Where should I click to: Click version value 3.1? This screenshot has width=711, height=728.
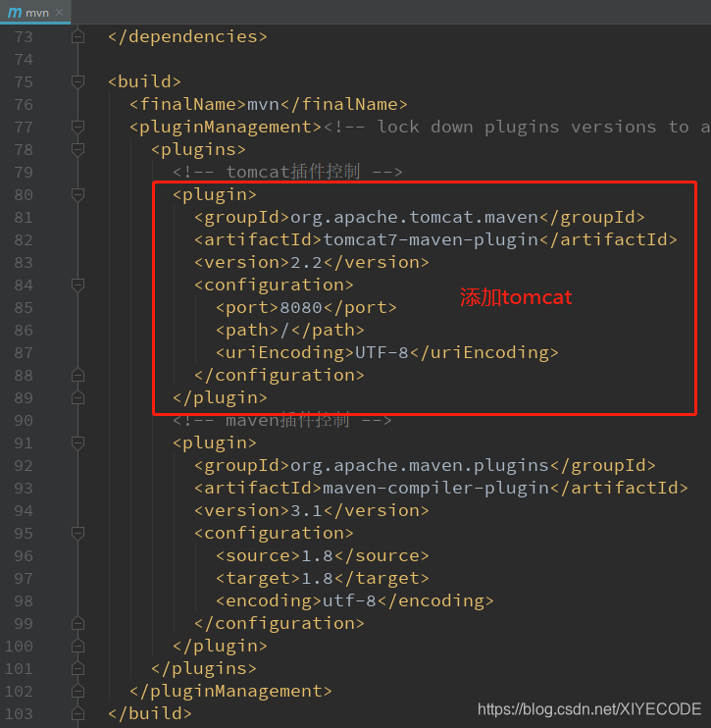coord(306,511)
